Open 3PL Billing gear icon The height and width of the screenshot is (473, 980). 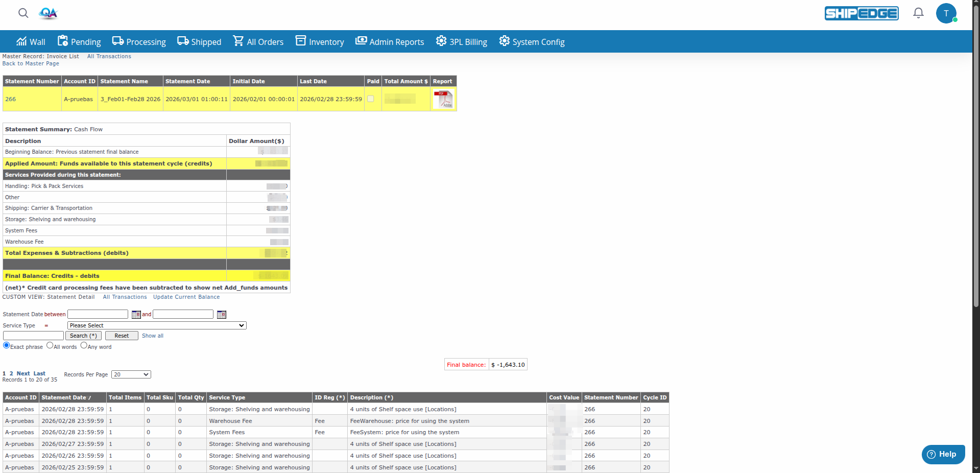(441, 41)
